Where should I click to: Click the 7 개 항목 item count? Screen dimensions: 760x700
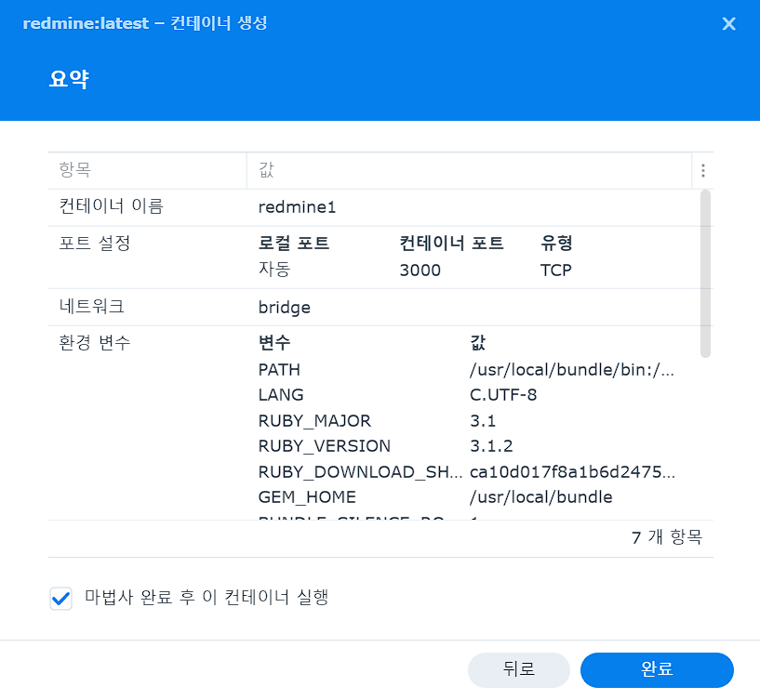tap(667, 537)
